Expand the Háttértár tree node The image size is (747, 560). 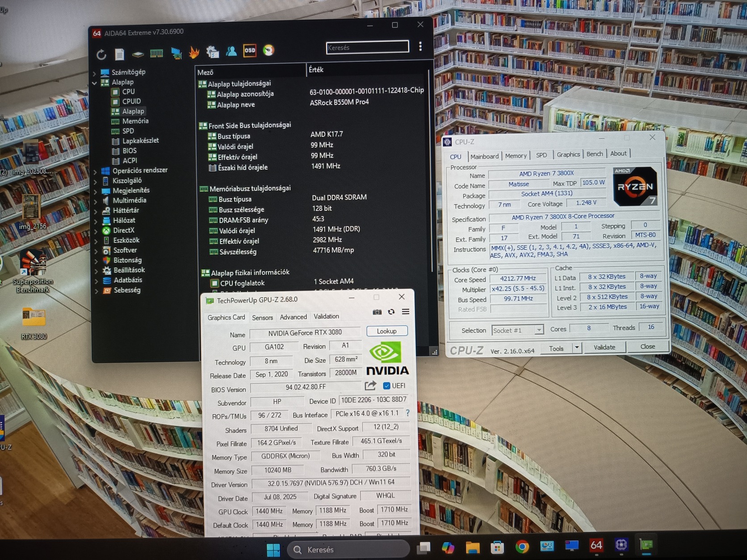click(96, 211)
